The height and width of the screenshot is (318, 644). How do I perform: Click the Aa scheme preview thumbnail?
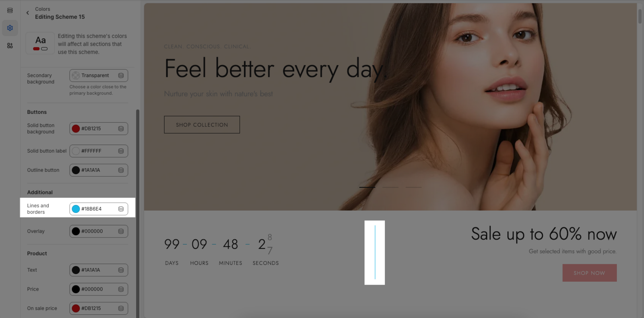[40, 43]
